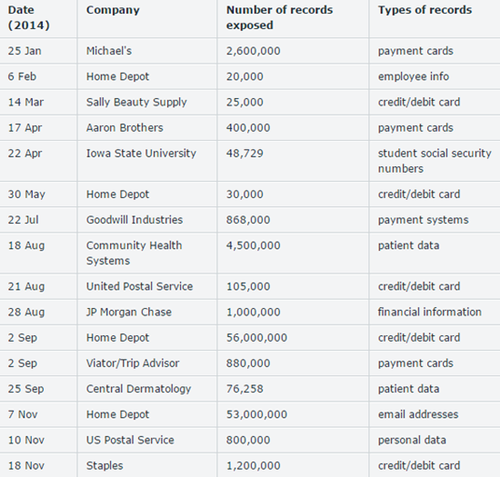Image resolution: width=500 pixels, height=477 pixels.
Task: Click the JP Morgan Chase entry
Action: pyautogui.click(x=129, y=312)
